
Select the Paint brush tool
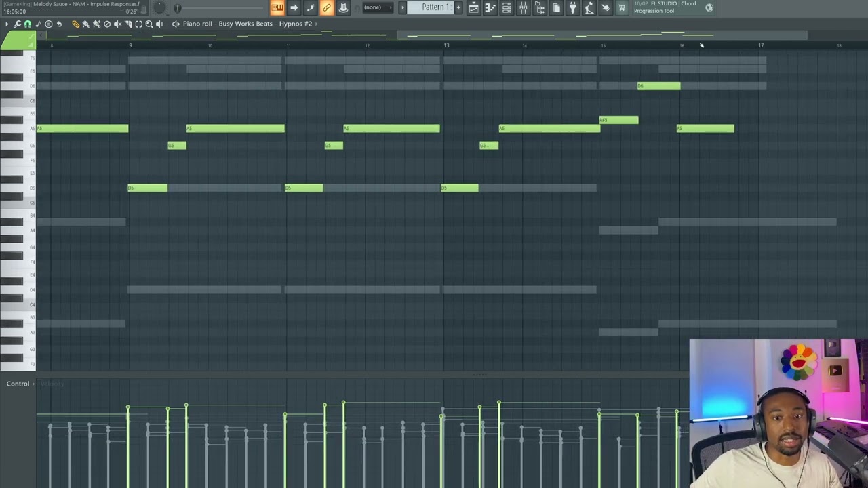coord(86,24)
